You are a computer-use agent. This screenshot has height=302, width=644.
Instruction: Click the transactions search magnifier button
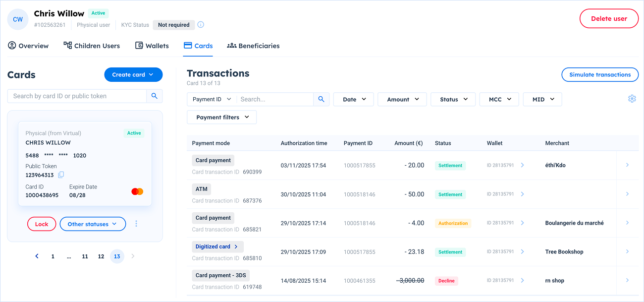321,99
